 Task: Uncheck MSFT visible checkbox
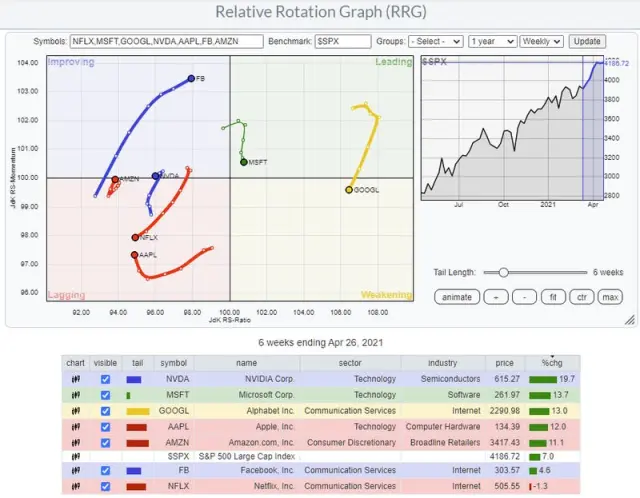pos(105,395)
